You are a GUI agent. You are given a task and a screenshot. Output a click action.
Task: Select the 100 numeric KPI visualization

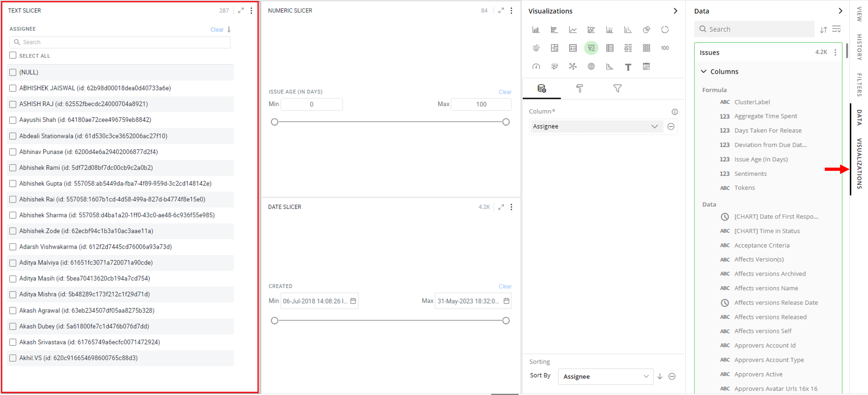coord(664,48)
